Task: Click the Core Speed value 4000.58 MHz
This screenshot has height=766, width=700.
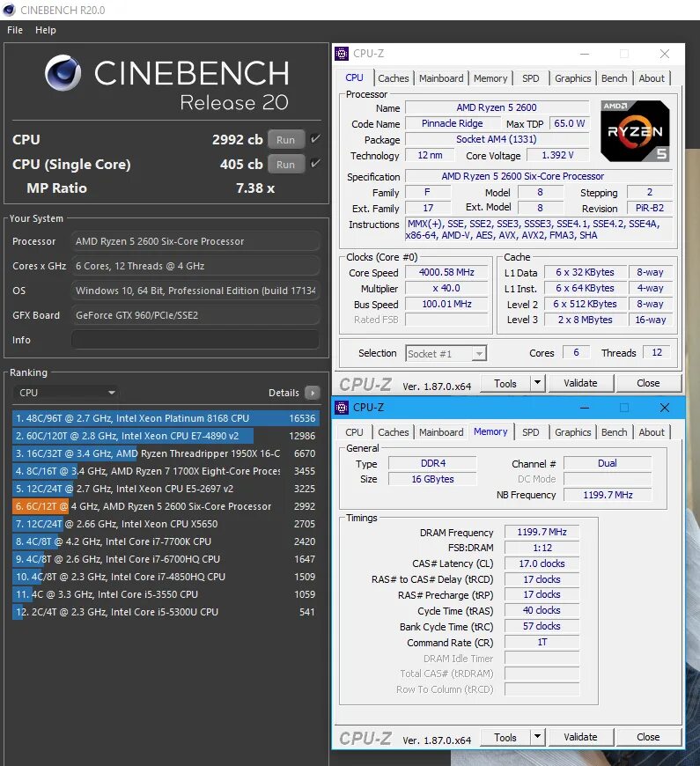Action: [x=446, y=272]
